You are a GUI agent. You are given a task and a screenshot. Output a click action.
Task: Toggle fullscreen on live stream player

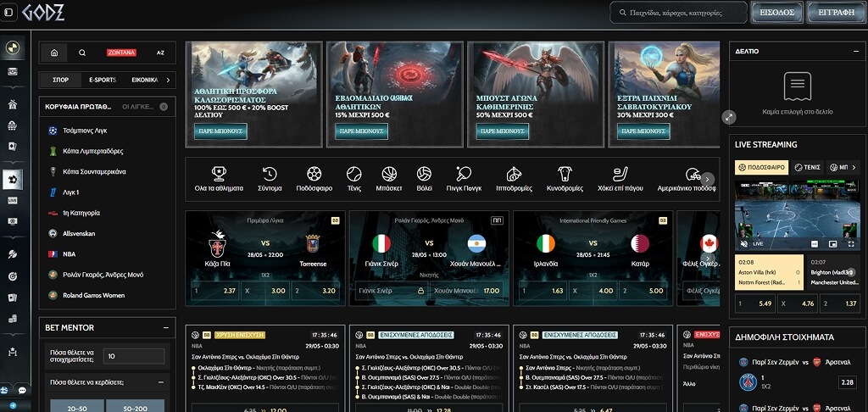point(851,243)
